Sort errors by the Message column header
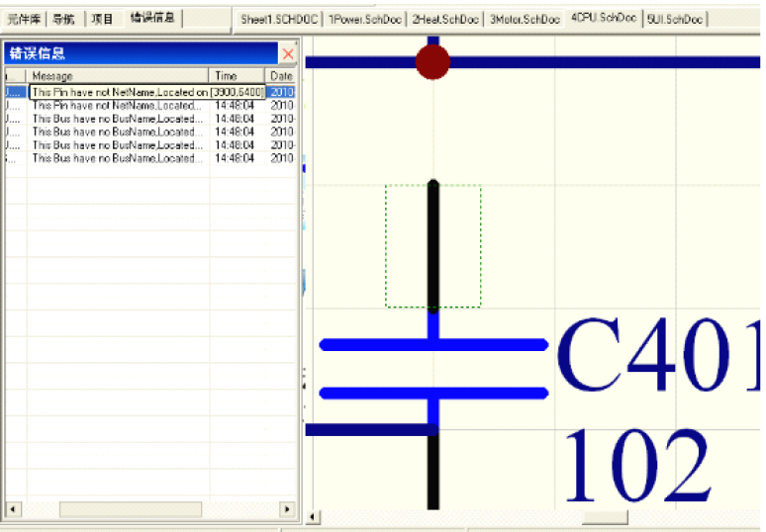 [119, 76]
